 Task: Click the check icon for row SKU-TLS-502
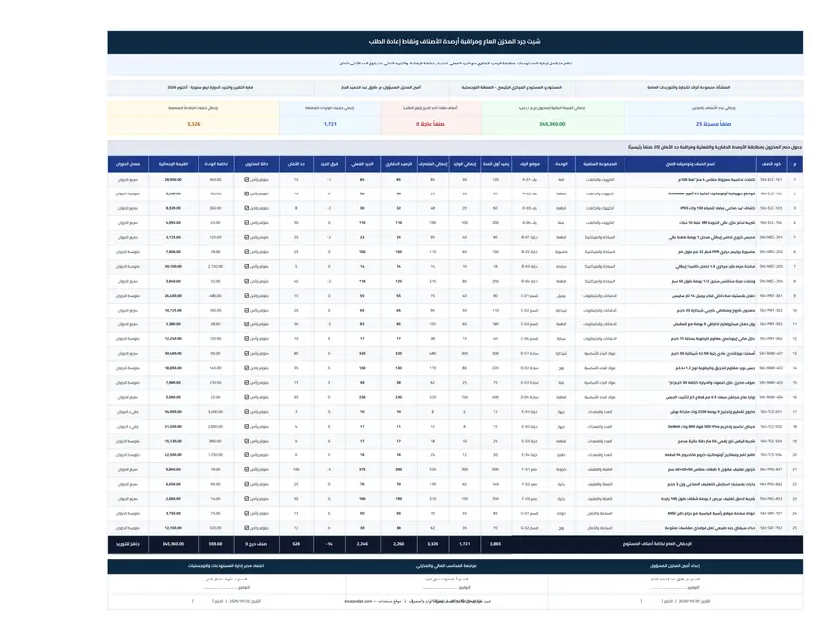tap(247, 426)
